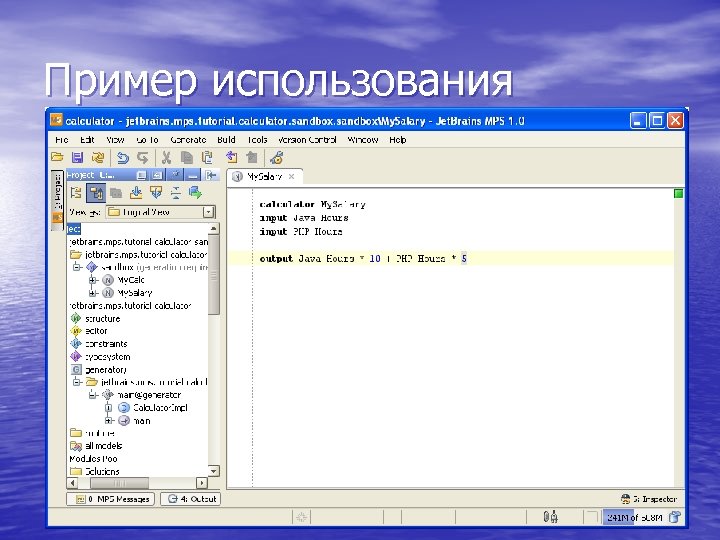Select the editor aspect in tree
Viewport: 720px width, 540px height.
coord(89,331)
